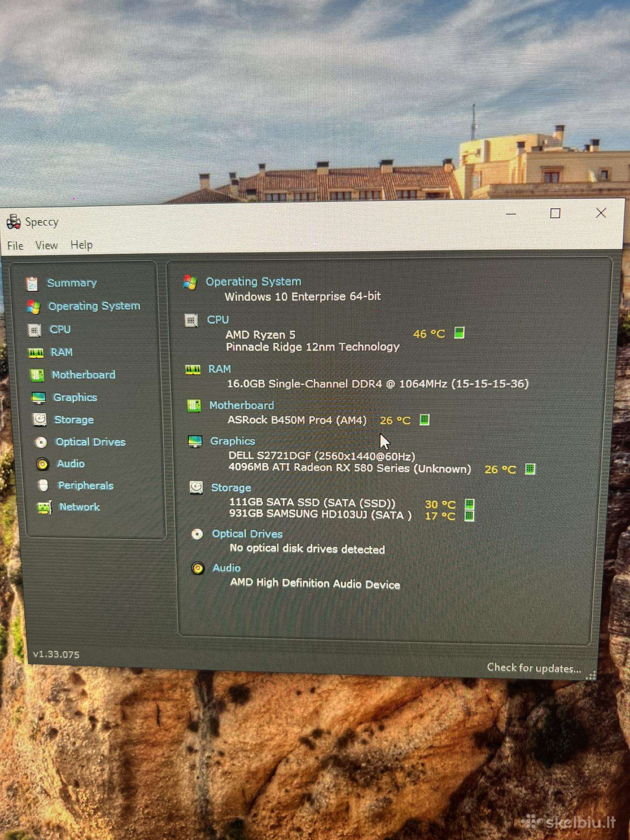
Task: Click the Graphics monitor icon in sidebar
Action: click(x=39, y=398)
